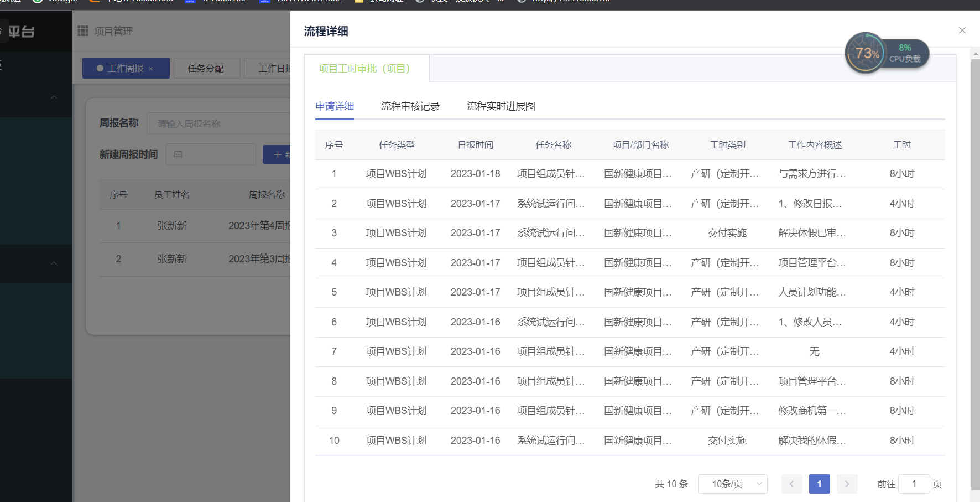Screen dimensions: 980x502
Task: Click the dialog's vertical scrollbar
Action: [976, 274]
